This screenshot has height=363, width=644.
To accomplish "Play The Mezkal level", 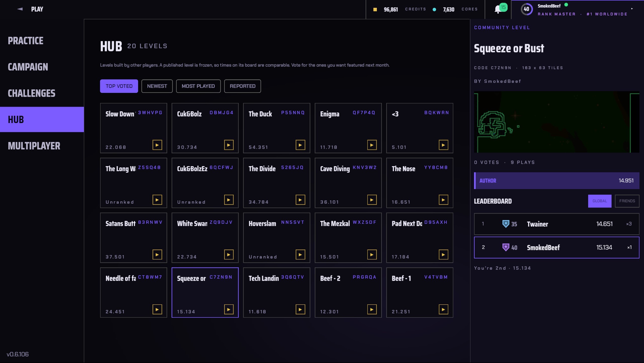I will (372, 255).
